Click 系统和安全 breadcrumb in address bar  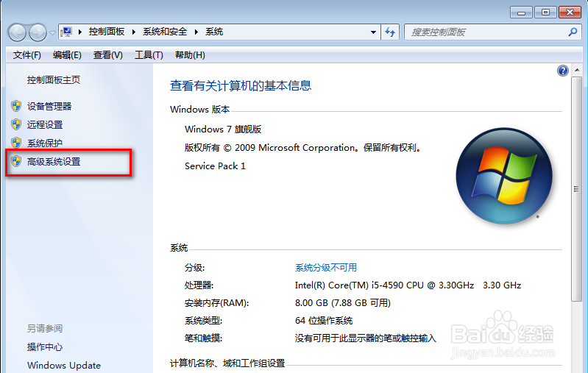point(165,32)
